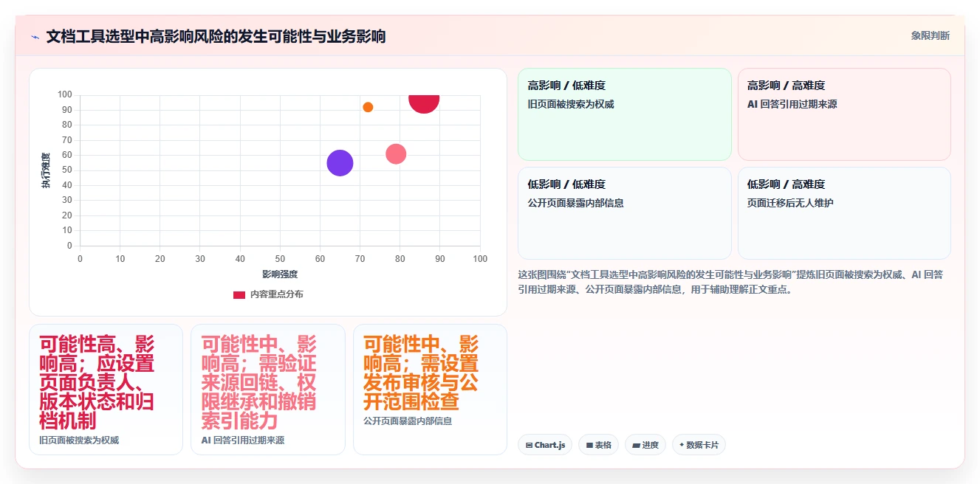Click AI 回答引用过期来源 under the pink card
This screenshot has height=484, width=980.
[x=243, y=440]
